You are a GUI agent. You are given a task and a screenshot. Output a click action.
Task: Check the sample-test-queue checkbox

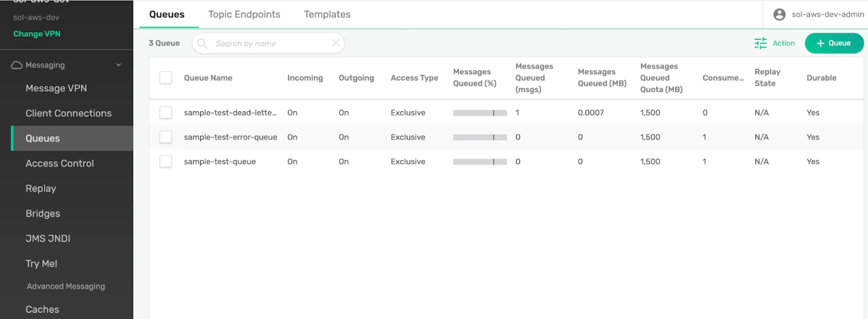point(166,161)
